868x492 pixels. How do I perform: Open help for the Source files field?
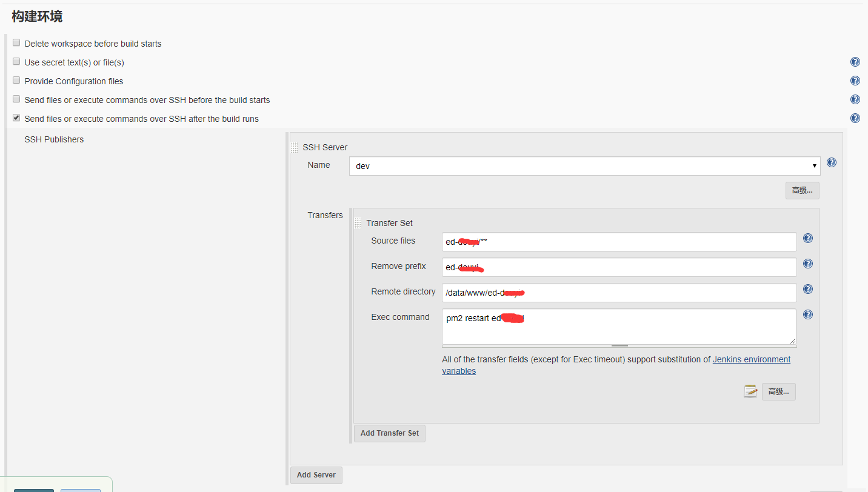[807, 238]
